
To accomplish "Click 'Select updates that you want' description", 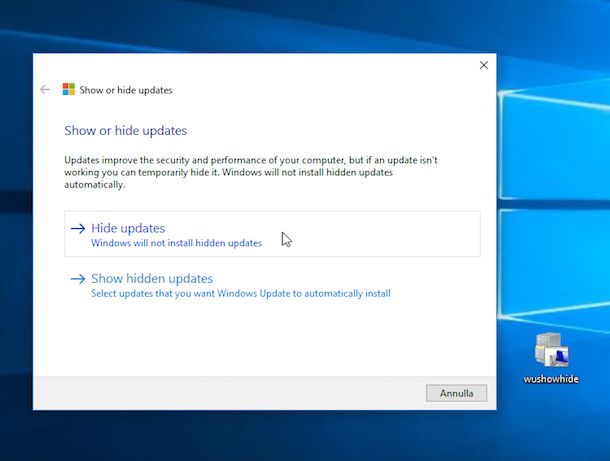I will point(240,294).
